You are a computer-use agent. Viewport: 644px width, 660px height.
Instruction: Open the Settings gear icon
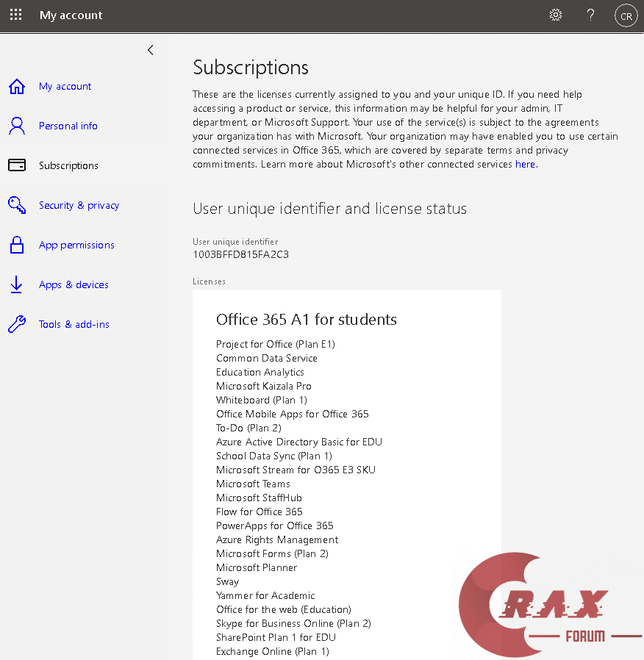tap(555, 15)
